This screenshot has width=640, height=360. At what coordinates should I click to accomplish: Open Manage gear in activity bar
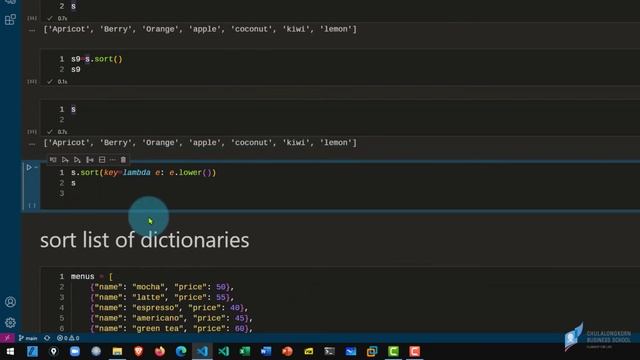[10, 322]
